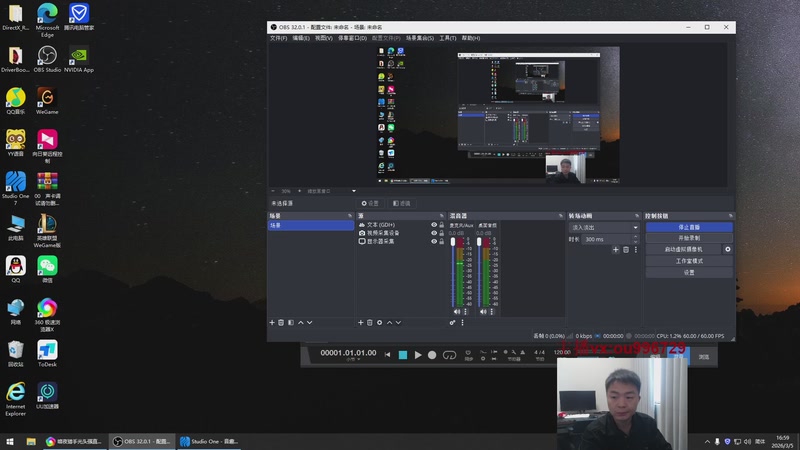The height and width of the screenshot is (450, 800).
Task: Open 工具(T) menu
Action: [447, 38]
